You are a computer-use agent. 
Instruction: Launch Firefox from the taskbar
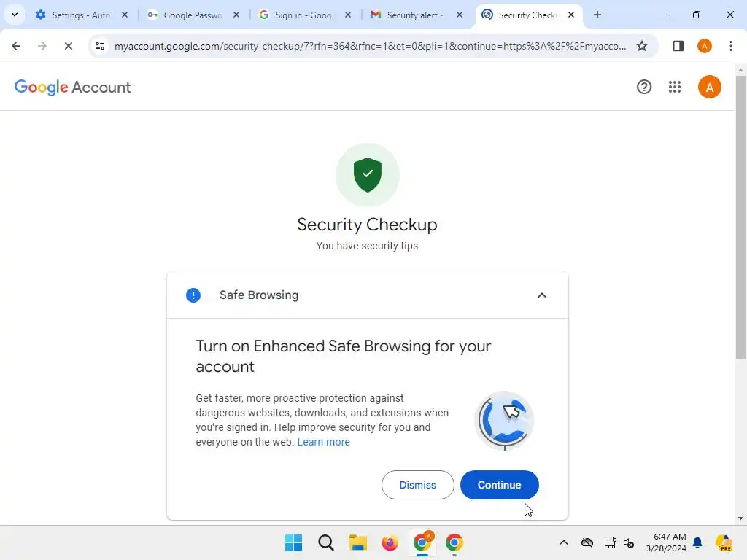(390, 542)
